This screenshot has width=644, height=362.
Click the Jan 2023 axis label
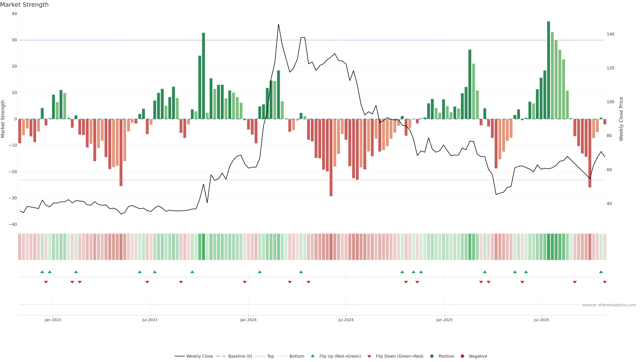(53, 320)
